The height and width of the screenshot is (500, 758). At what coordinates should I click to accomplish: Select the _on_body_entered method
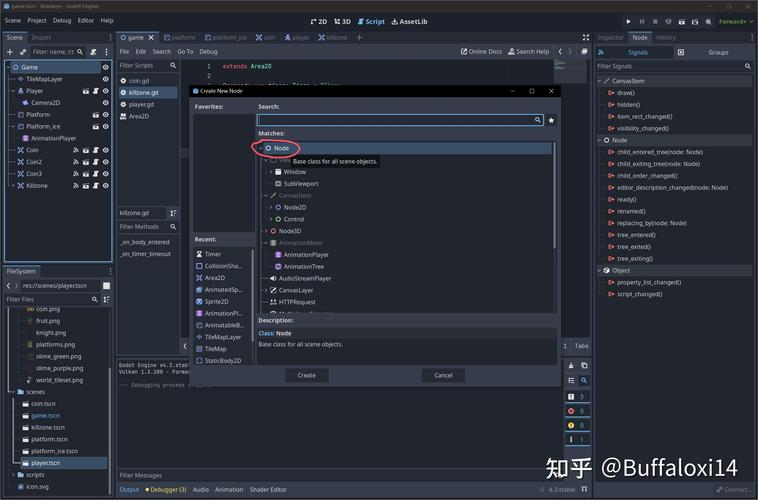(x=145, y=242)
